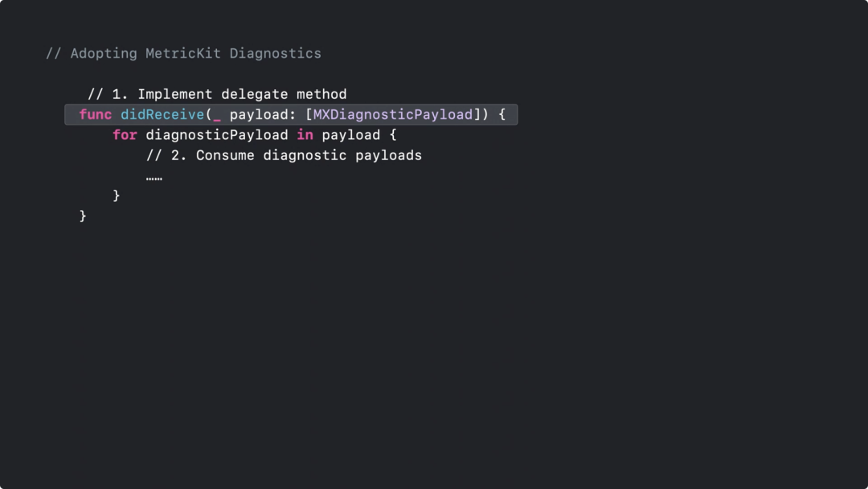The width and height of the screenshot is (868, 489).
Task: Click "payload" in the for loop line
Action: click(350, 135)
